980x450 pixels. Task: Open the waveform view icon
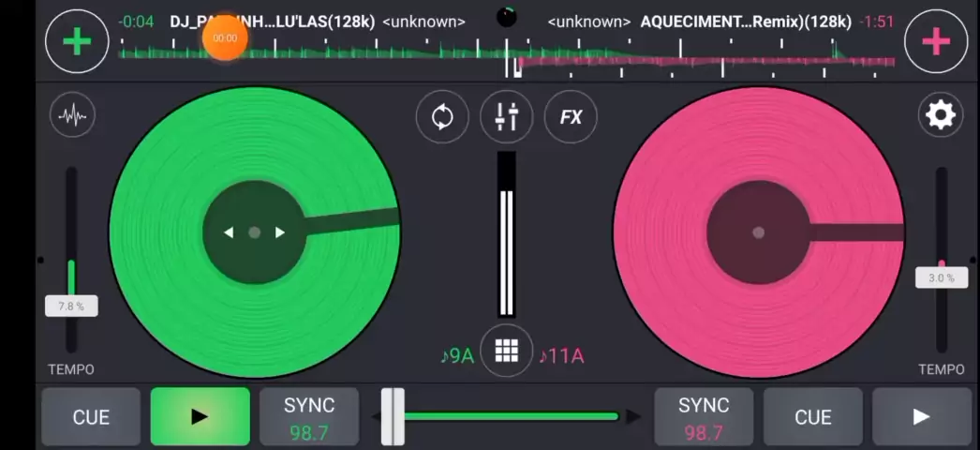pos(72,115)
